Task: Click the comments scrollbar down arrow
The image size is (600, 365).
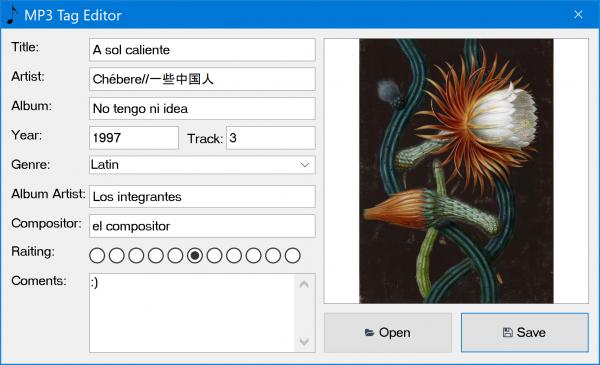Action: click(x=304, y=342)
